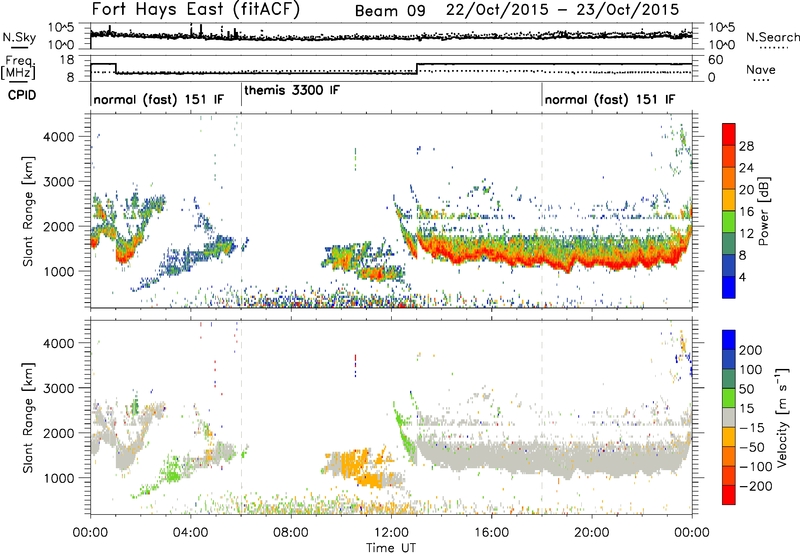
Task: Click the "N.Search" legend label
Action: coord(773,37)
